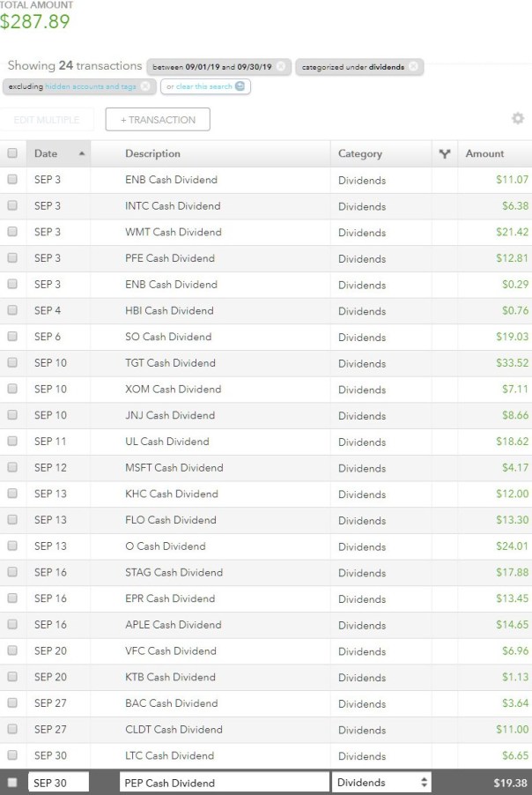This screenshot has height=795, width=532.
Task: Click the split transaction column icon
Action: tap(445, 153)
